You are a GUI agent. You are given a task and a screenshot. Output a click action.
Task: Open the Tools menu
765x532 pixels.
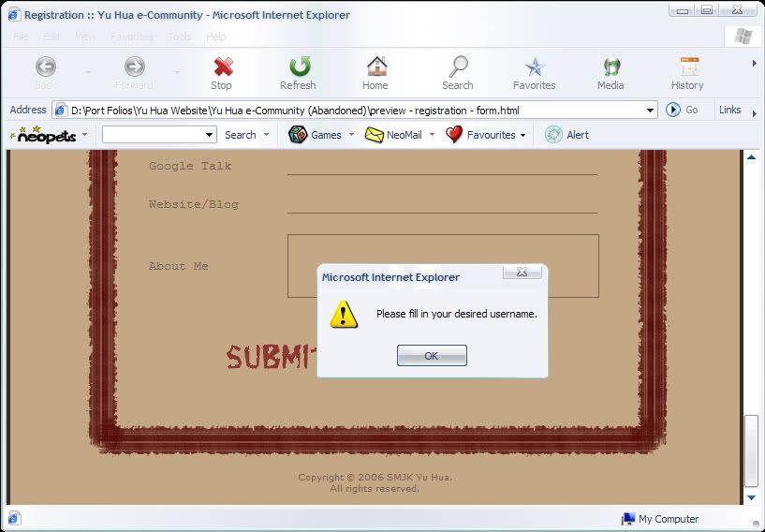[180, 37]
